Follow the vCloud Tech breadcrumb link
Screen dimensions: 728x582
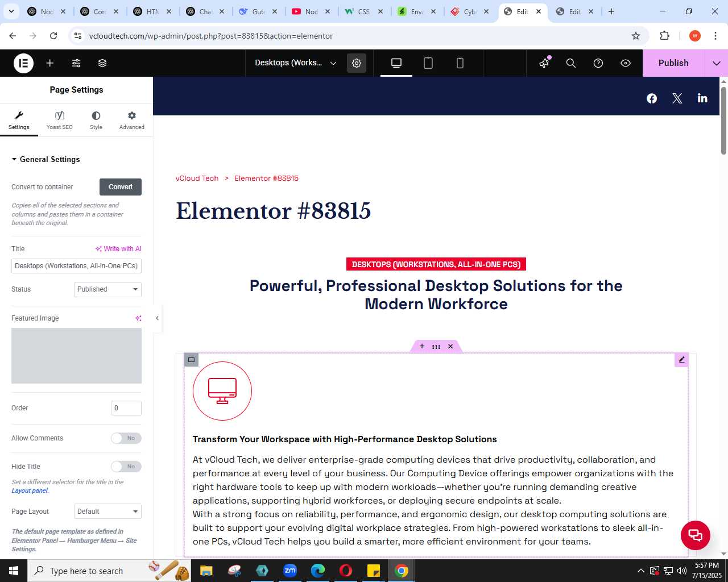(x=197, y=178)
